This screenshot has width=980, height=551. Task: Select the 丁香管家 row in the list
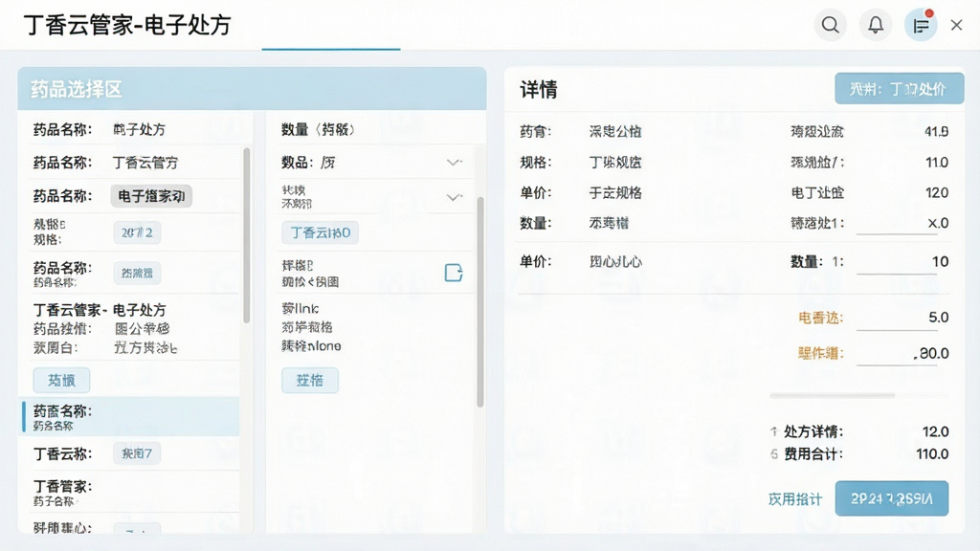click(x=134, y=493)
